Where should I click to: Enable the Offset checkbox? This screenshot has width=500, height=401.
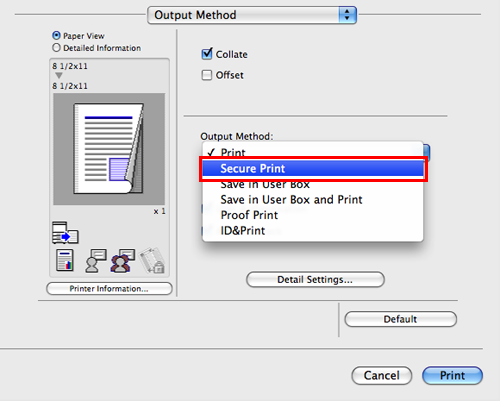(x=207, y=75)
